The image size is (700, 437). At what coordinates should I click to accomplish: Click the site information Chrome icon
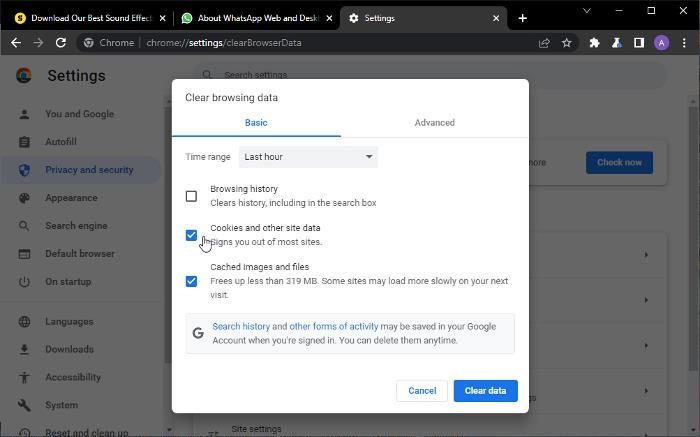(89, 43)
